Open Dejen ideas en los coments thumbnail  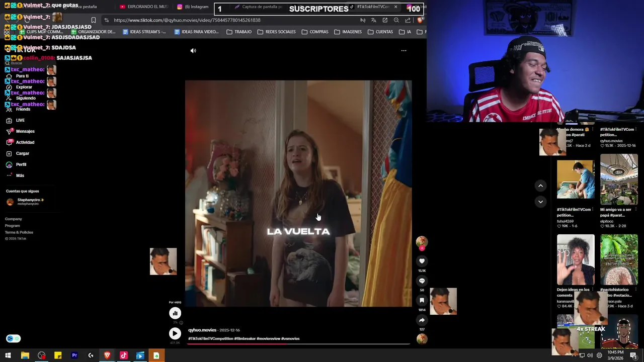(x=576, y=259)
